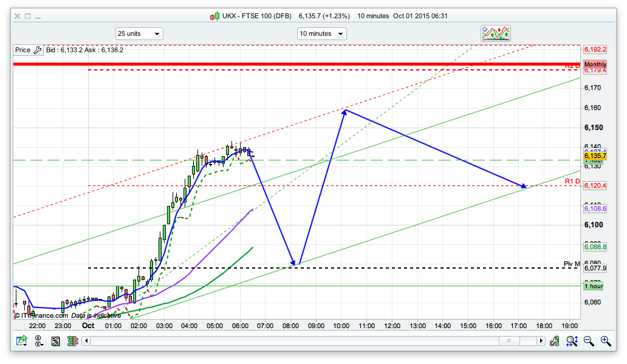Open the 25 units dropdown
The image size is (627, 364).
click(x=139, y=34)
